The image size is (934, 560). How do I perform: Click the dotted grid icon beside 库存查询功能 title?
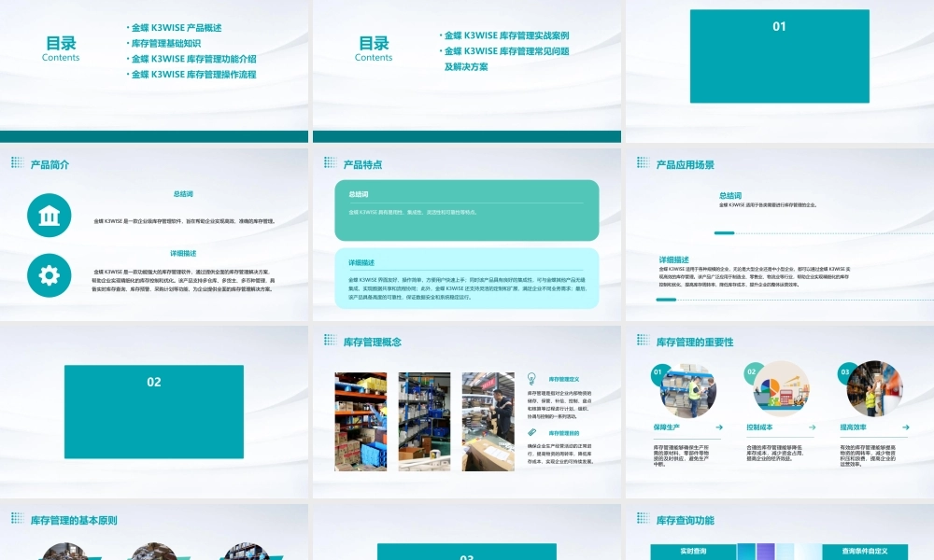click(644, 518)
